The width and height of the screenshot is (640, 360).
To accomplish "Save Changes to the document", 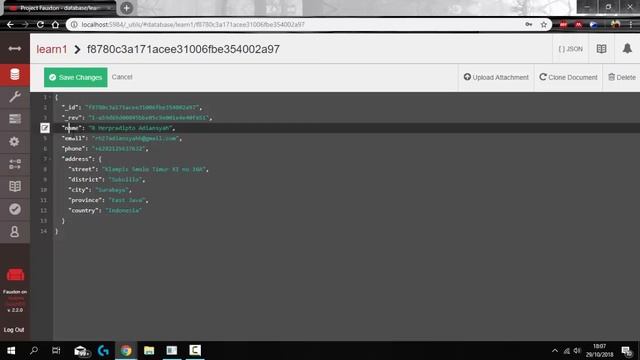I will point(76,77).
